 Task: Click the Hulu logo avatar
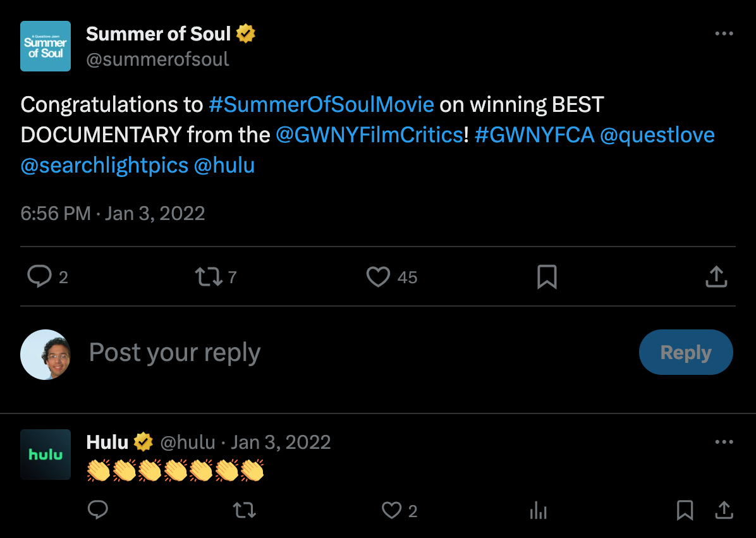click(46, 455)
